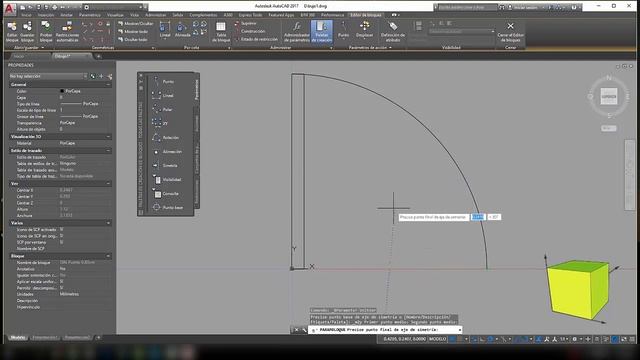
Task: Select the Desplazar action tool
Action: (364, 29)
